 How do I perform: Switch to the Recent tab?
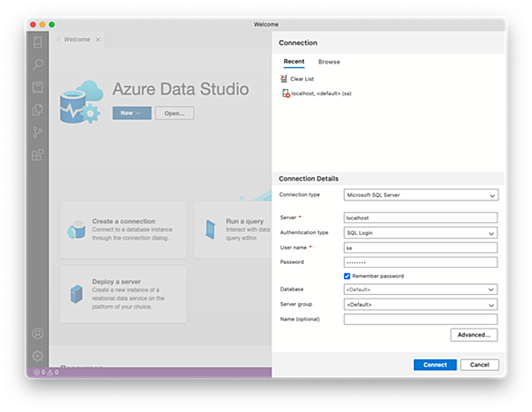(294, 62)
